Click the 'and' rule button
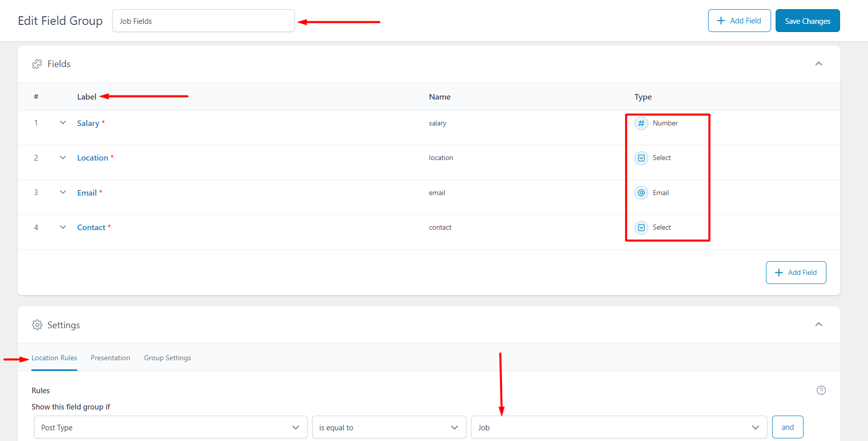Image resolution: width=868 pixels, height=441 pixels. click(x=787, y=427)
